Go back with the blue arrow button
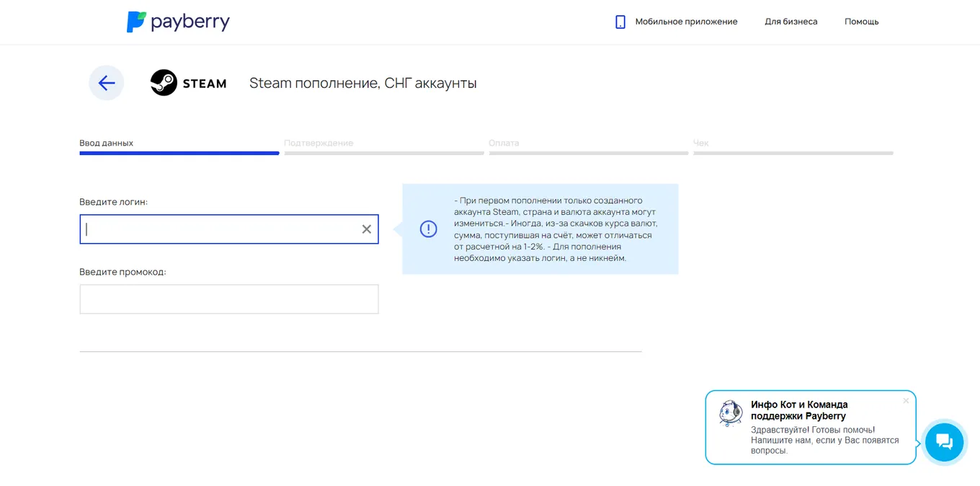Image resolution: width=980 pixels, height=486 pixels. coord(107,83)
